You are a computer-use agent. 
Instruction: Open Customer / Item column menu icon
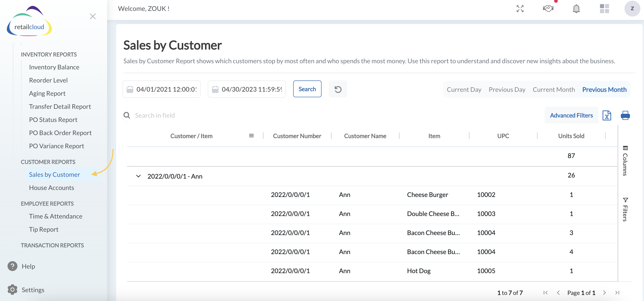(251, 136)
